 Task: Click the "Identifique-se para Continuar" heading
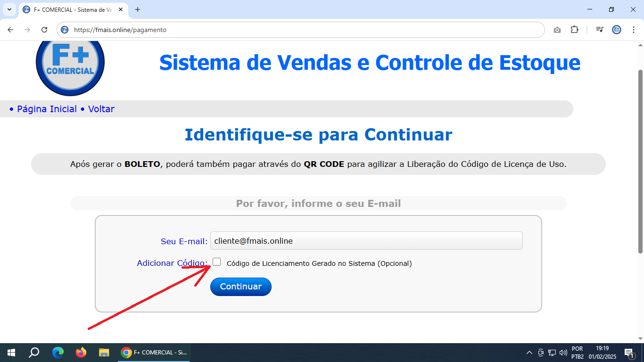pyautogui.click(x=318, y=135)
